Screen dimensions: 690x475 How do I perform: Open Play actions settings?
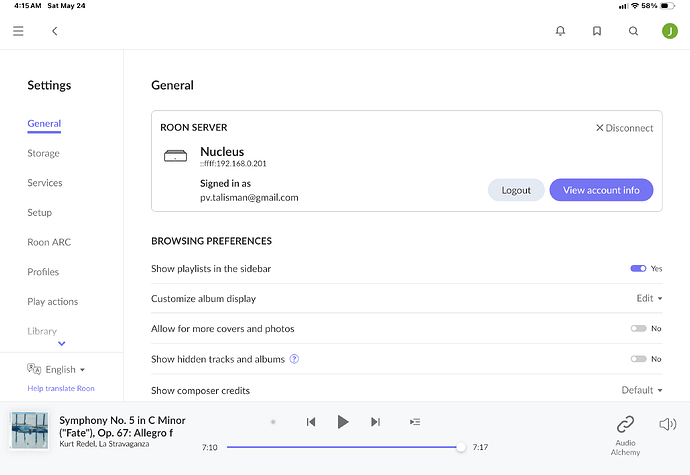point(52,302)
